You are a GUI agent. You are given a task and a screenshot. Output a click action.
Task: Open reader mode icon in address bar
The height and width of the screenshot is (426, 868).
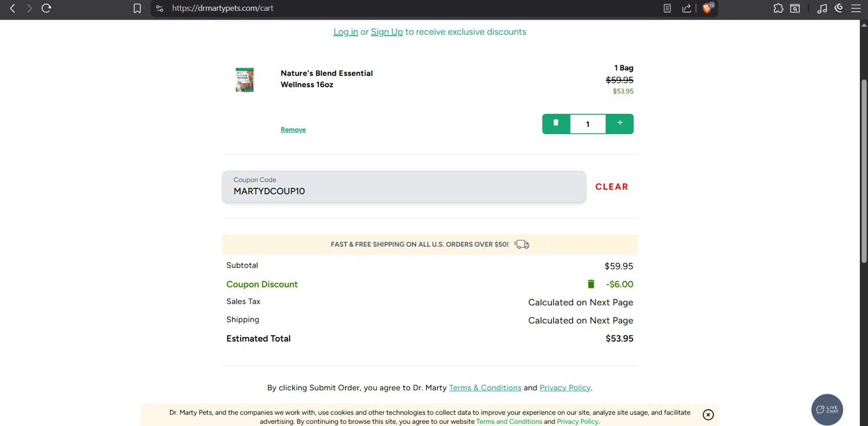click(x=667, y=8)
